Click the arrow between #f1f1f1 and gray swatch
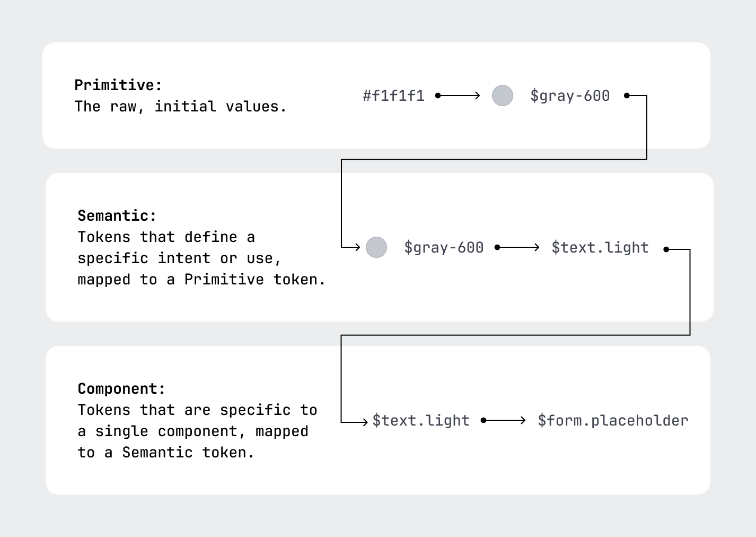 coord(458,96)
